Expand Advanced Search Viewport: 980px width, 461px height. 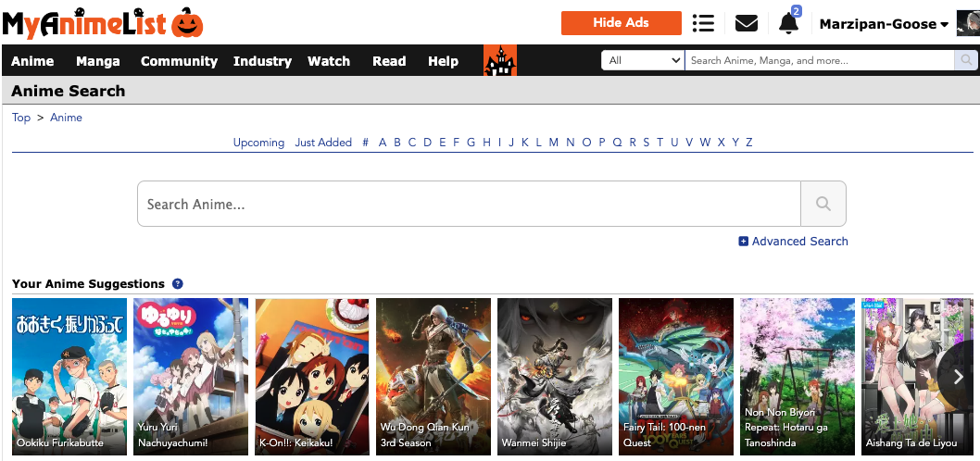tap(793, 241)
